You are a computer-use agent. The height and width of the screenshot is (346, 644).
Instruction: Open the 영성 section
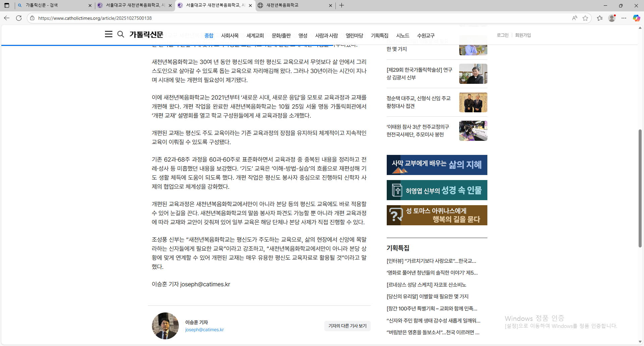point(303,36)
